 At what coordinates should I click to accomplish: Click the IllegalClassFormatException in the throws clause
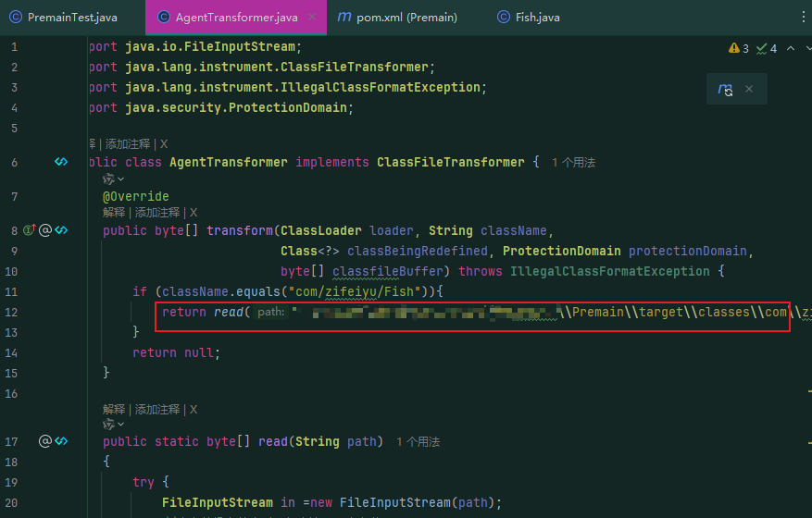[x=609, y=271]
